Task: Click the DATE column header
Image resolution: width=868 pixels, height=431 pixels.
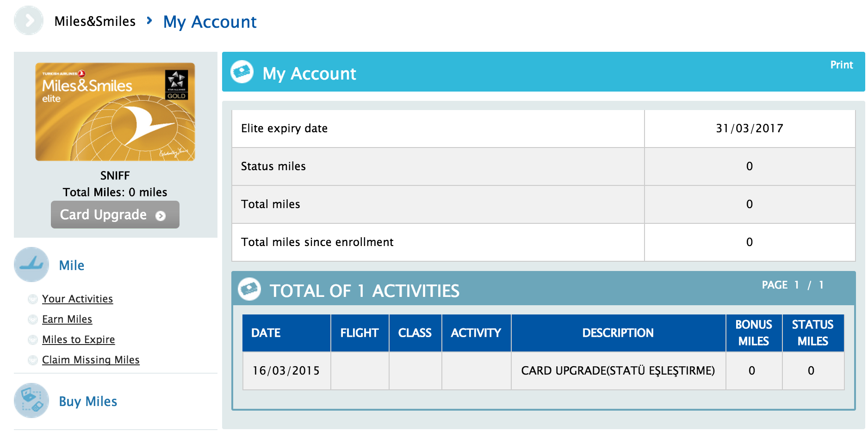Action: click(x=266, y=333)
